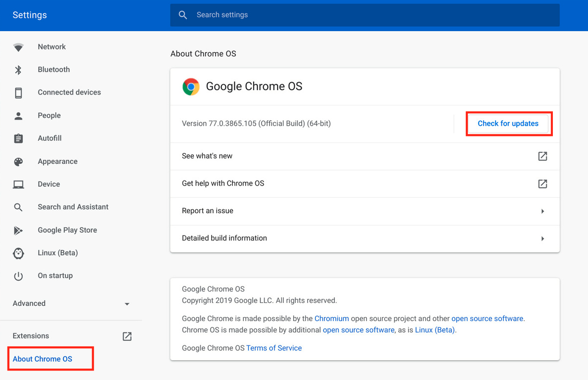588x380 pixels.
Task: Open Detailed build information arrow
Action: [543, 238]
